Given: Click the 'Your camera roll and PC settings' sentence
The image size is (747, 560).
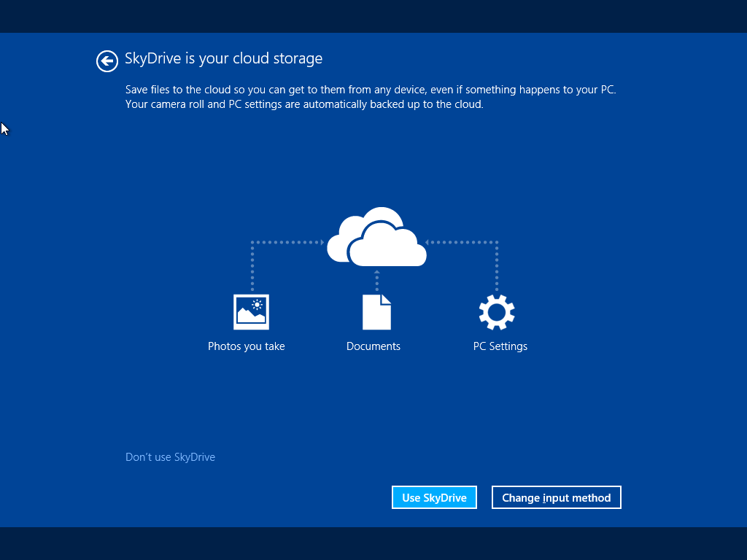Looking at the screenshot, I should (x=304, y=104).
